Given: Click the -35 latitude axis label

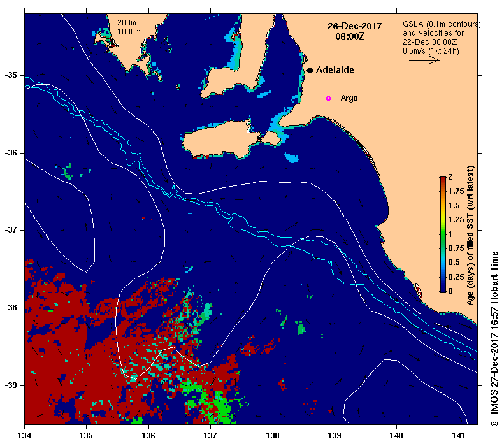Looking at the screenshot, I should pyautogui.click(x=11, y=75).
